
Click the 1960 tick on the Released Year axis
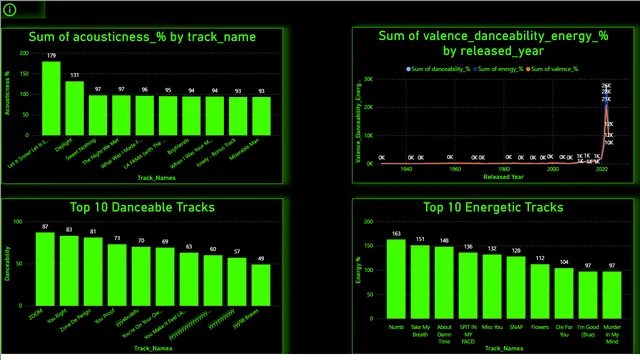pyautogui.click(x=455, y=169)
